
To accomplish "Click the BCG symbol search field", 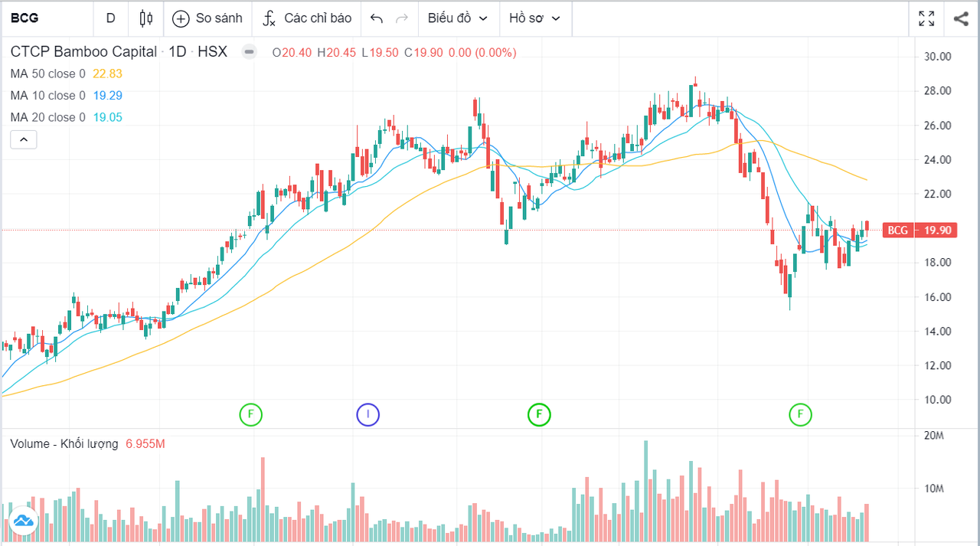I will coord(46,18).
